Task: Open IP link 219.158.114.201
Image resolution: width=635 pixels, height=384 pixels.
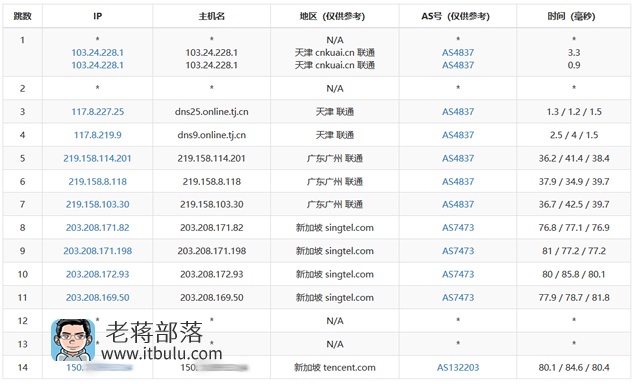Action: (x=98, y=158)
